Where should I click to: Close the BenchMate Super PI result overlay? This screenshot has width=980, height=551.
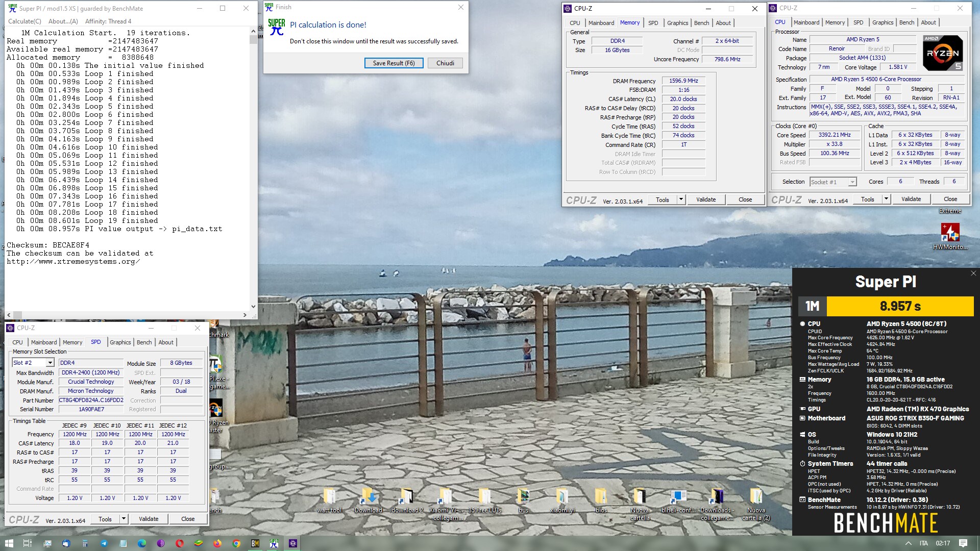tap(973, 273)
